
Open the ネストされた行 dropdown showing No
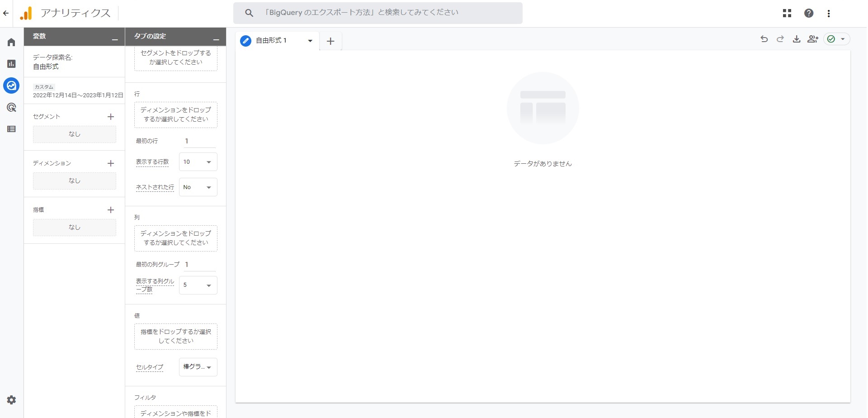point(198,187)
